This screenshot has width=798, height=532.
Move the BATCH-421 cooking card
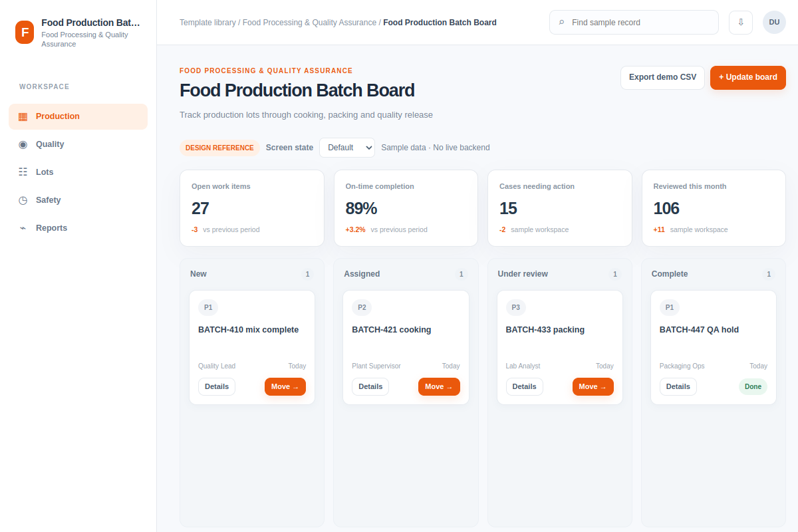[x=439, y=386]
